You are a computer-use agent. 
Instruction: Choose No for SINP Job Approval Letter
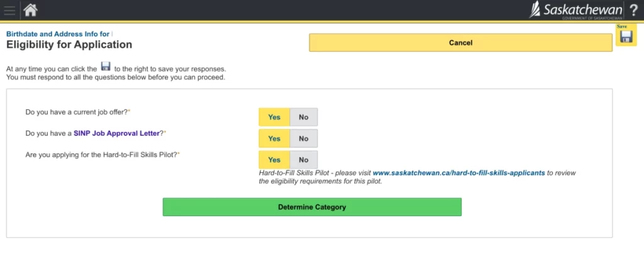304,138
